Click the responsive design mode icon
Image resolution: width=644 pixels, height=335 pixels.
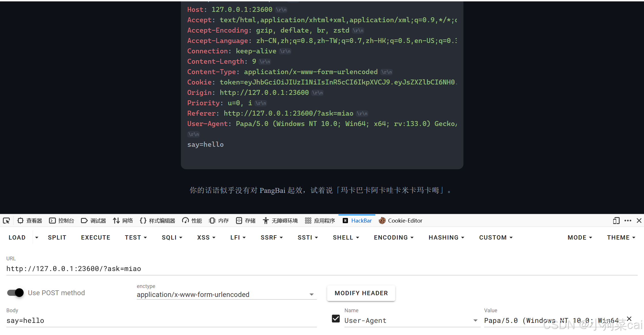(616, 221)
